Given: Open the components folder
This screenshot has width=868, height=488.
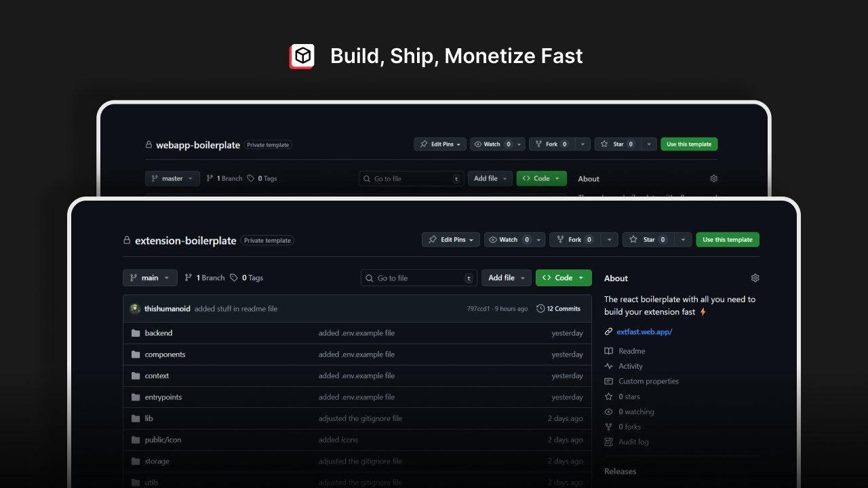Looking at the screenshot, I should (x=165, y=354).
